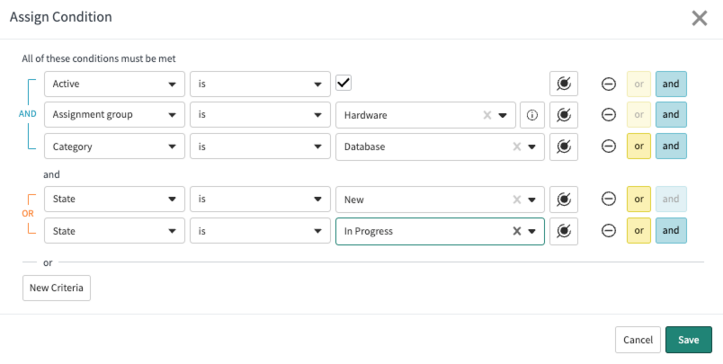Click the 'and' button in the Assignment group row
This screenshot has width=723, height=364.
tap(671, 115)
